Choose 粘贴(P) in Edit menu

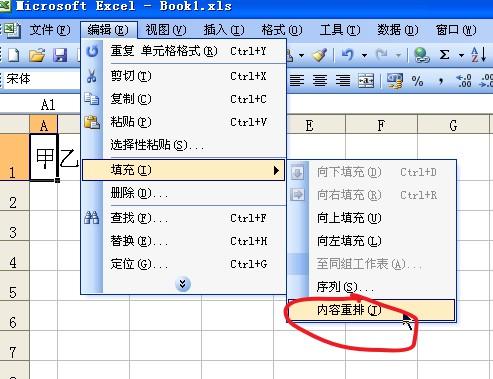183,122
